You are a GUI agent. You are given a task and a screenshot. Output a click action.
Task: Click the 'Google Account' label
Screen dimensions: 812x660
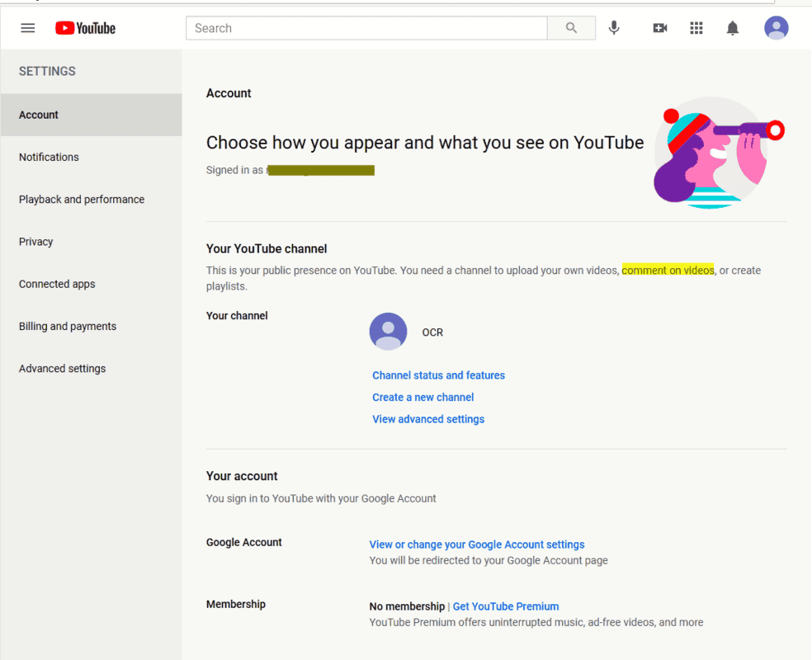coord(244,542)
